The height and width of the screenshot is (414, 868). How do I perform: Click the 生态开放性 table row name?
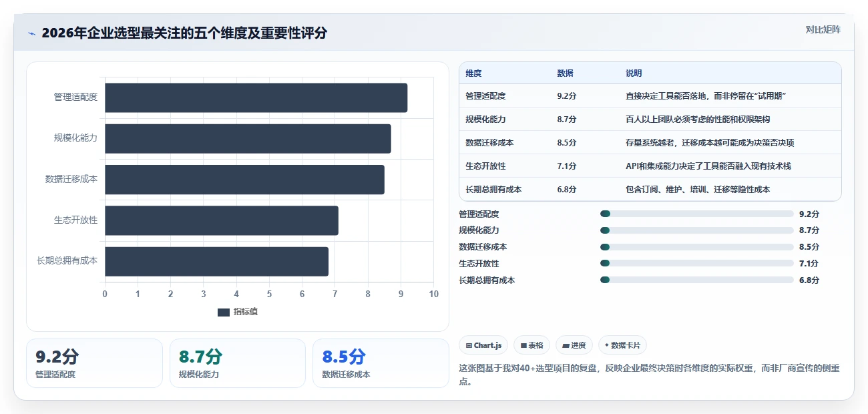(485, 166)
